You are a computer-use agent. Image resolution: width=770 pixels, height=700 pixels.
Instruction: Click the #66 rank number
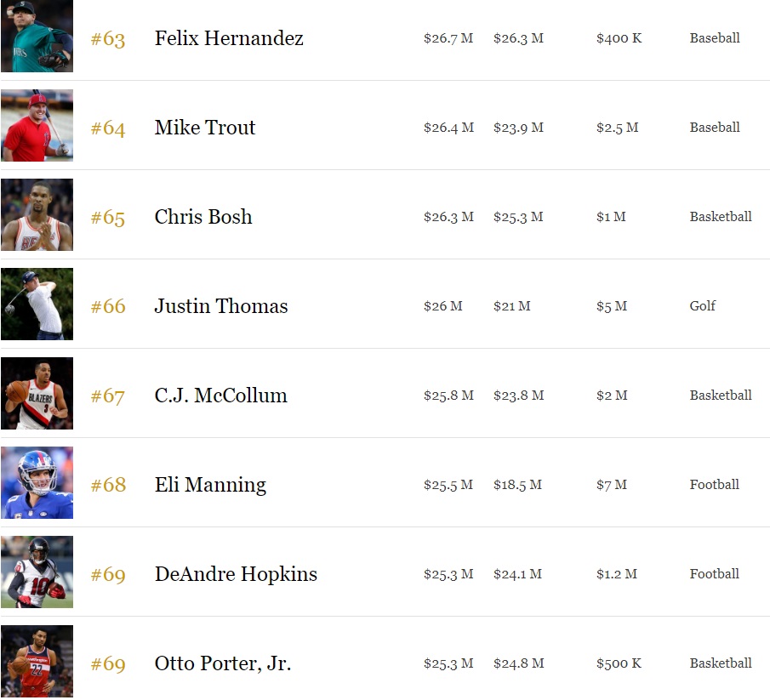point(108,306)
